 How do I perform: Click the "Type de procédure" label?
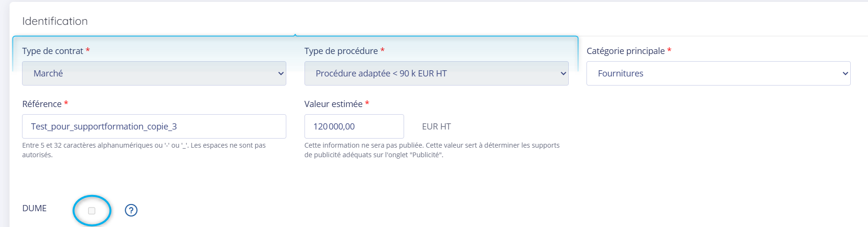click(x=341, y=51)
